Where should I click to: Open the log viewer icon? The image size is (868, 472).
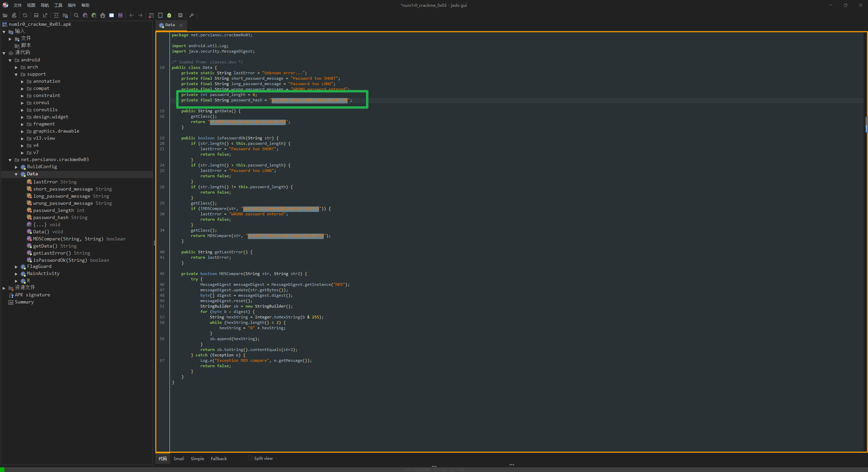click(x=180, y=15)
